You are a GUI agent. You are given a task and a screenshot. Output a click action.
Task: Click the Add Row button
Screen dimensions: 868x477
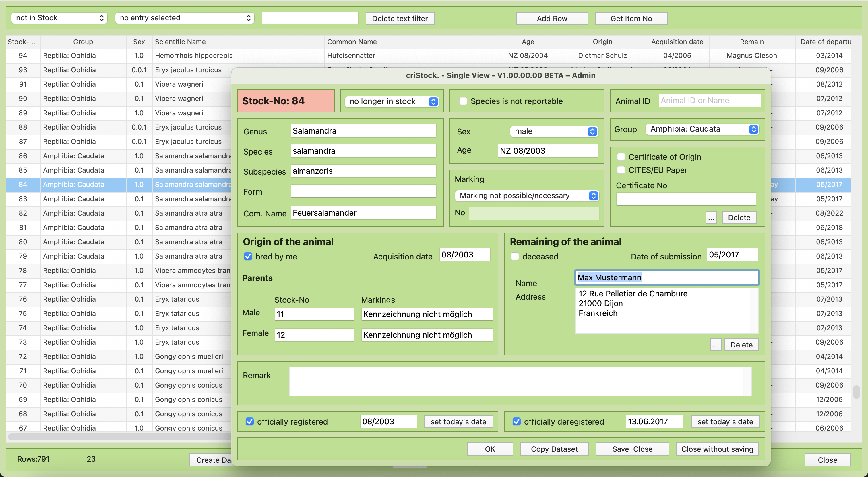[x=552, y=19]
